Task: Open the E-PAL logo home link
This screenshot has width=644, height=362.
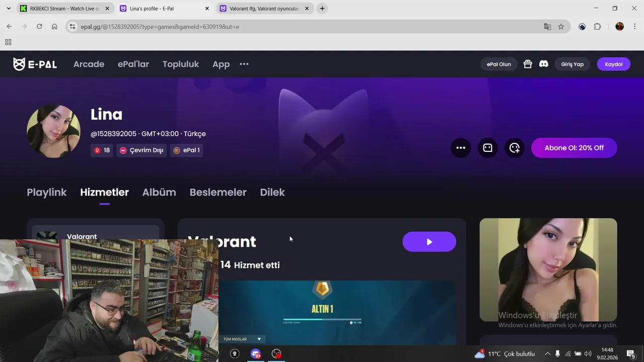Action: 35,64
